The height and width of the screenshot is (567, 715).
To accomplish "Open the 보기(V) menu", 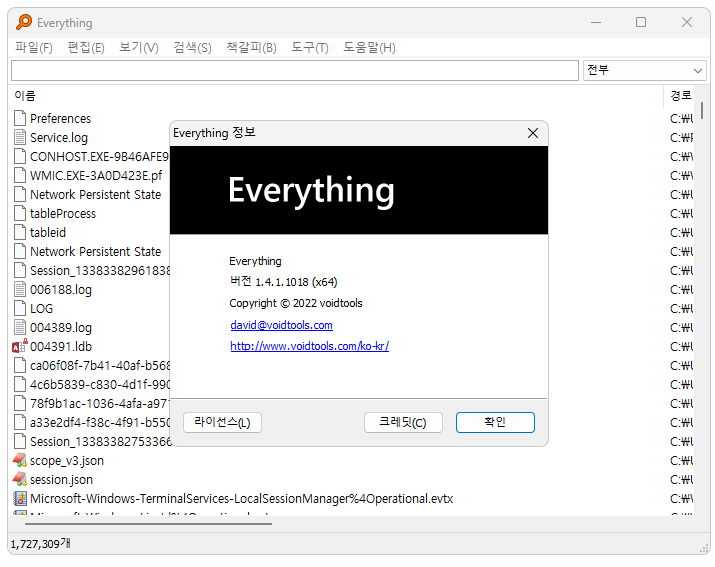I will coord(139,47).
